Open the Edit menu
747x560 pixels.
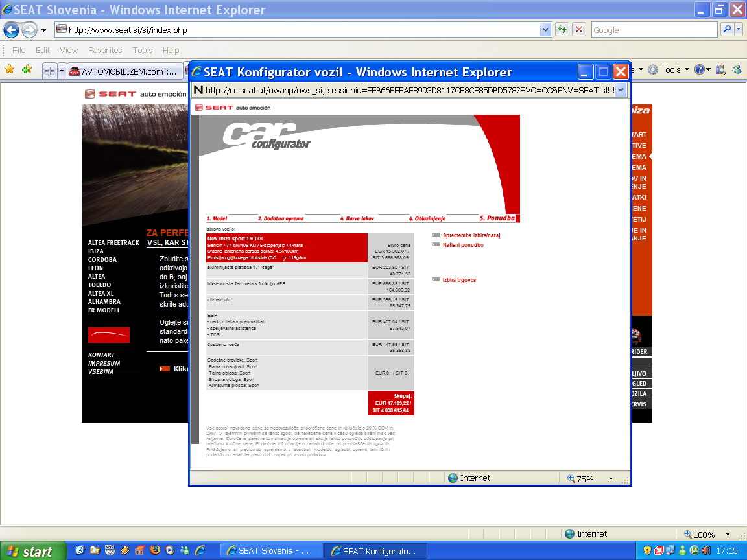(43, 50)
